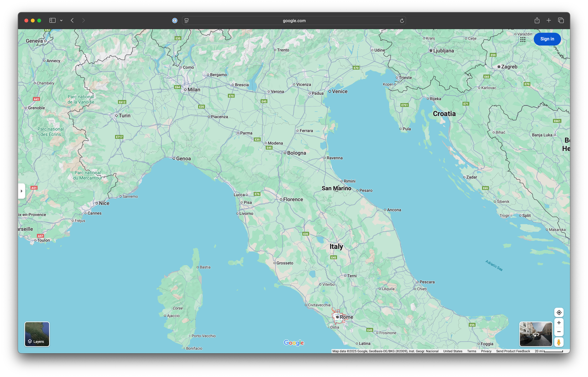Show the tab overview

coord(561,20)
